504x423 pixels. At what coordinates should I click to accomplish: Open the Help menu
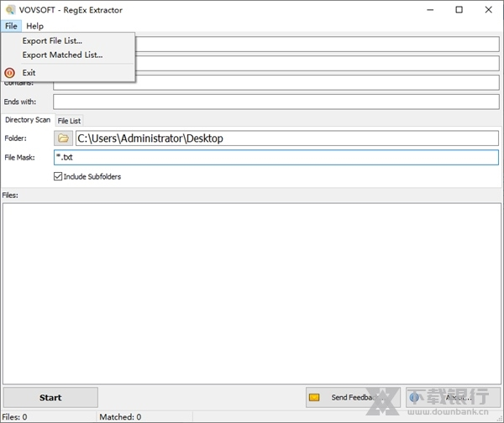34,26
